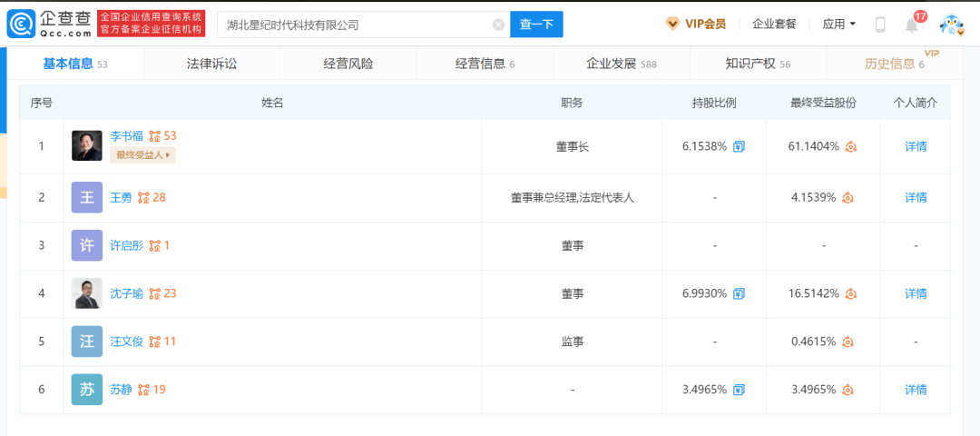Click the 监事 position cell
The width and height of the screenshot is (980, 436).
(572, 342)
